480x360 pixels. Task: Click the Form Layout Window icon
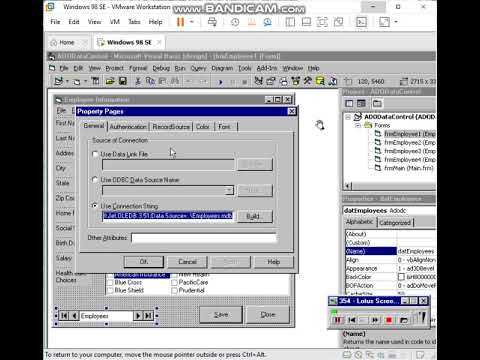coord(283,81)
